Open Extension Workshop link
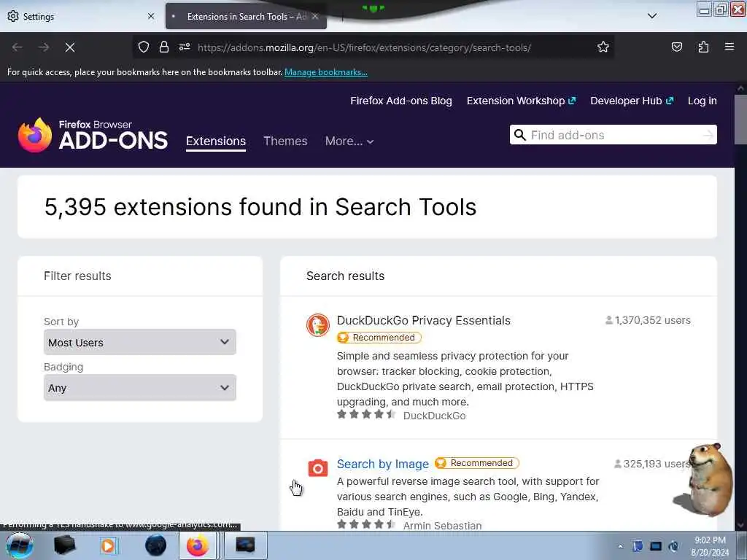747x560 pixels. pos(521,101)
